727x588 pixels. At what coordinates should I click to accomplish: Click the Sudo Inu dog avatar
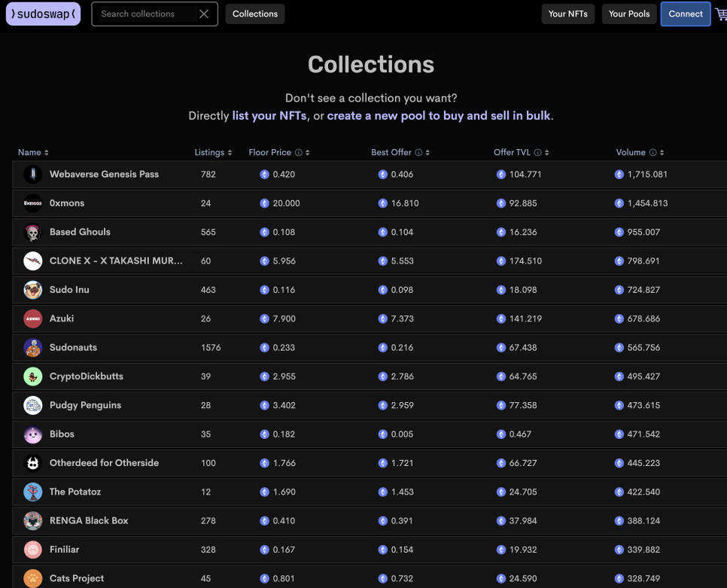33,290
